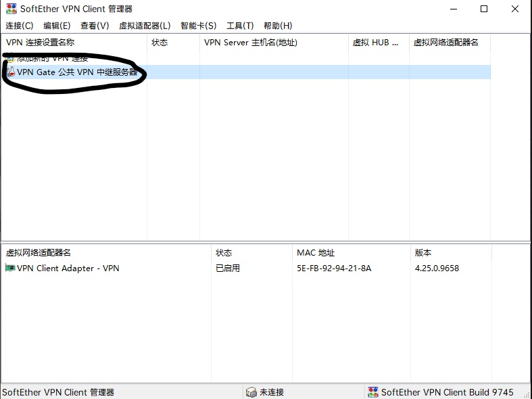Open the 智能卡(S) menu
This screenshot has width=532, height=399.
tap(198, 26)
